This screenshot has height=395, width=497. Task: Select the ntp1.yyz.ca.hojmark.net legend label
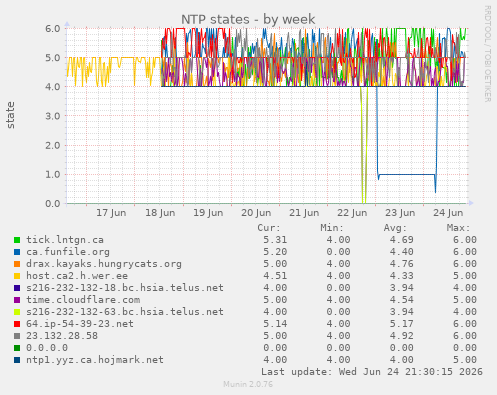click(95, 360)
